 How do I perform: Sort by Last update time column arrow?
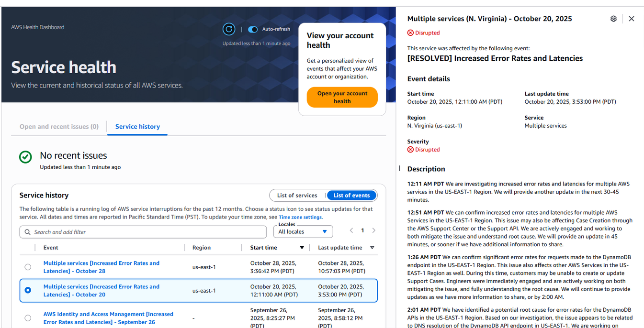(372, 248)
